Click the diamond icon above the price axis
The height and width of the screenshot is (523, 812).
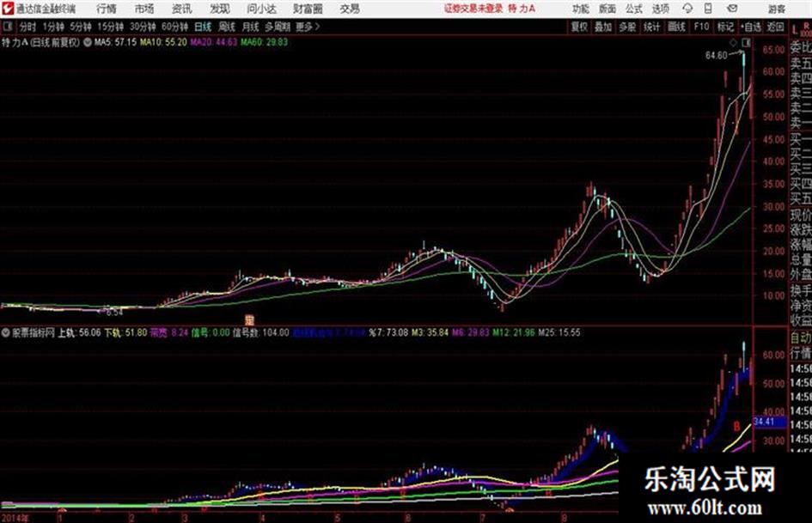coord(733,42)
